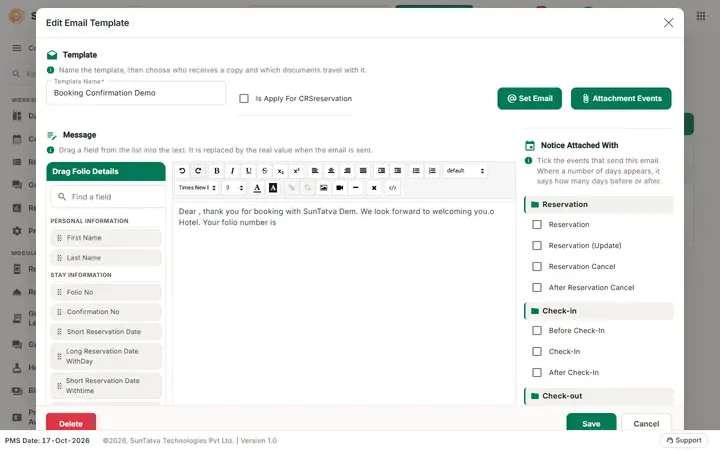This screenshot has width=720, height=450.
Task: Center align the text
Action: pos(331,171)
